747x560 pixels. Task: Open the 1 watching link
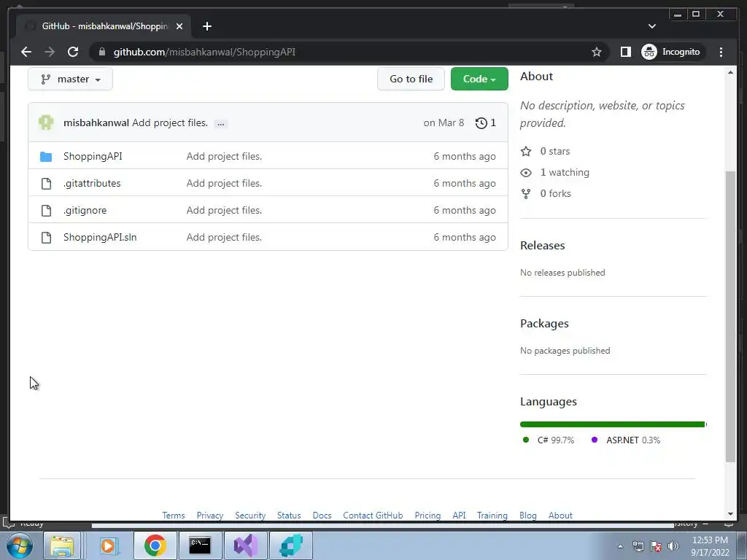click(565, 172)
